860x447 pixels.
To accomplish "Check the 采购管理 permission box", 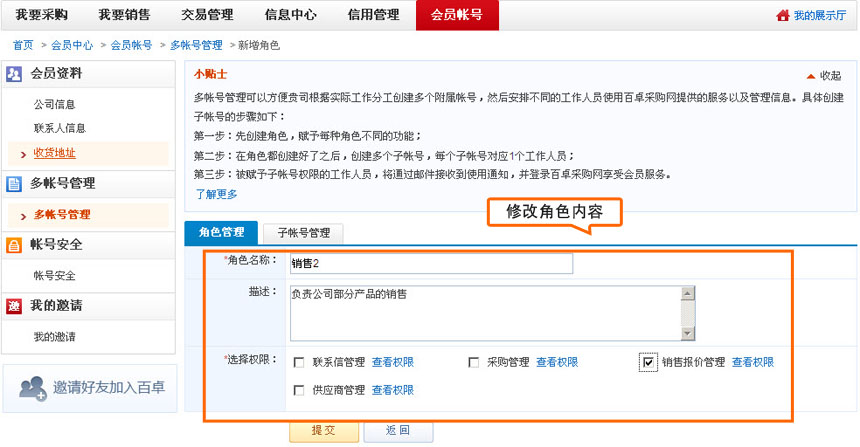I will click(474, 362).
